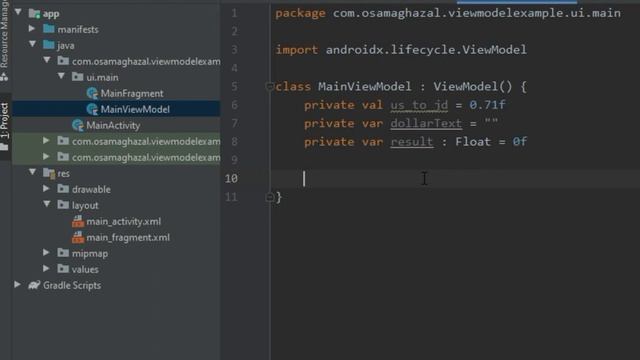Click the manifests folder icon
Image resolution: width=640 pixels, height=360 pixels.
click(49, 29)
